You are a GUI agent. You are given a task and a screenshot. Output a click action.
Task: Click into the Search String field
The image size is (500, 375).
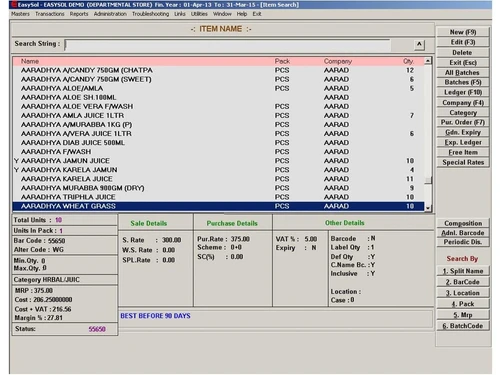(x=227, y=45)
